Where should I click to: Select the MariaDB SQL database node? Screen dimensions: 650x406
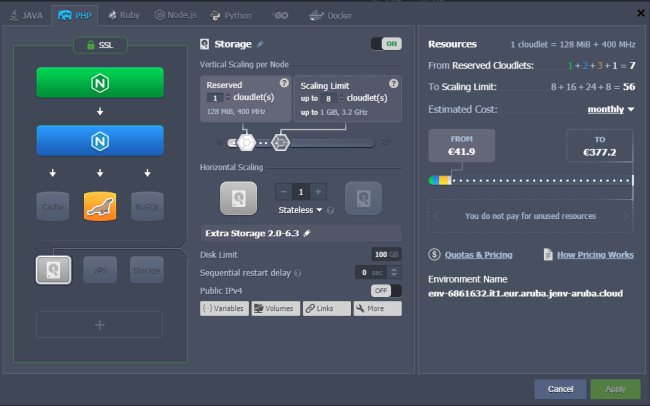point(99,205)
